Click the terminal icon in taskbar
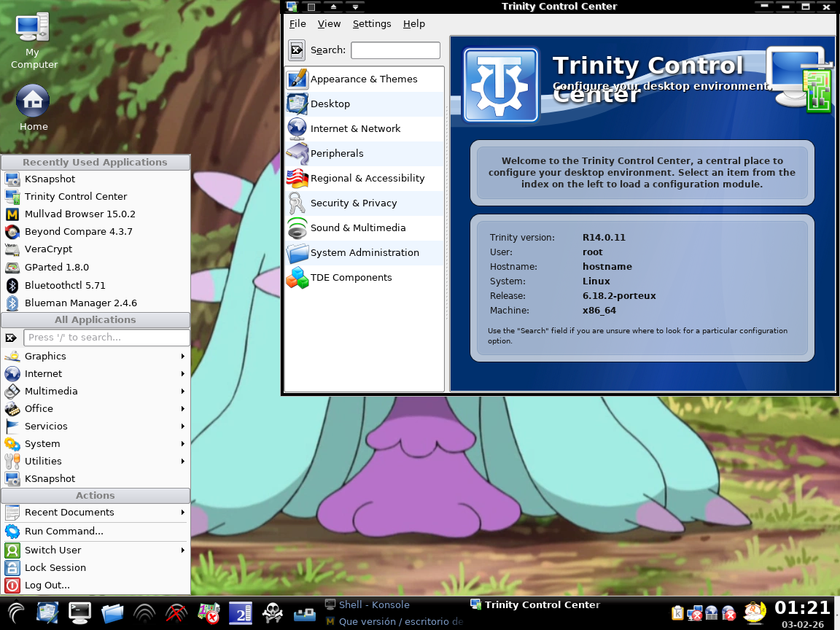Screen dimensions: 840x630 coord(79,612)
